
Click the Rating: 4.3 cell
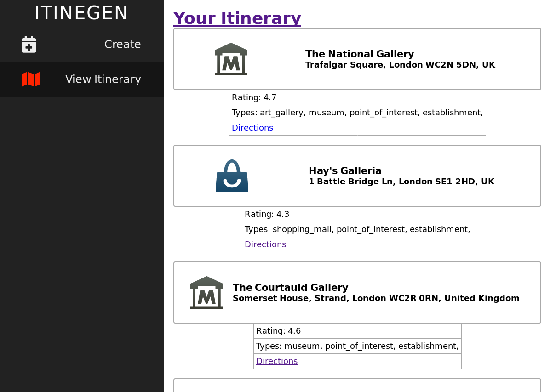[357, 214]
